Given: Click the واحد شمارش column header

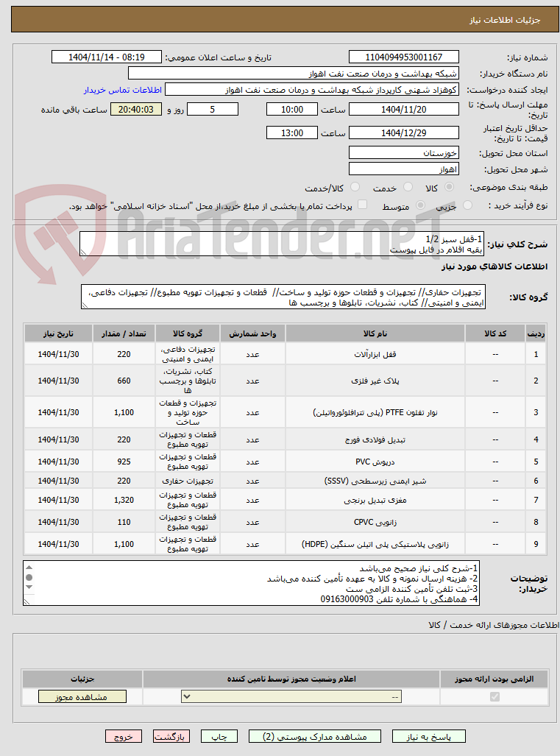Looking at the screenshot, I should coord(252,333).
